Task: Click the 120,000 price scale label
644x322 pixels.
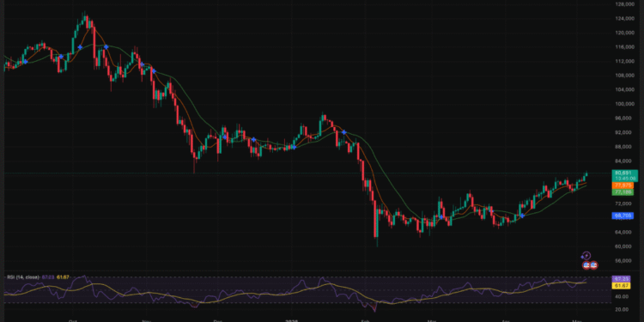Action: (625, 33)
